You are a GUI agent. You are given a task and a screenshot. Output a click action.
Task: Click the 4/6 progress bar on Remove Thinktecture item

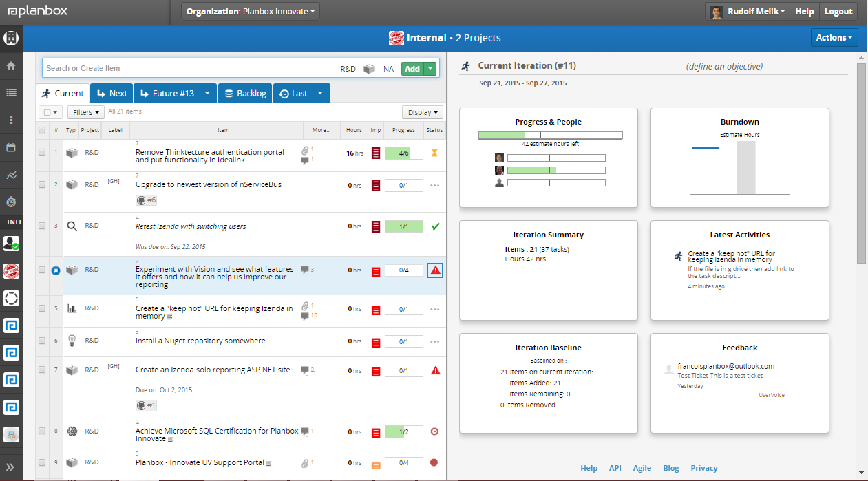(x=404, y=153)
